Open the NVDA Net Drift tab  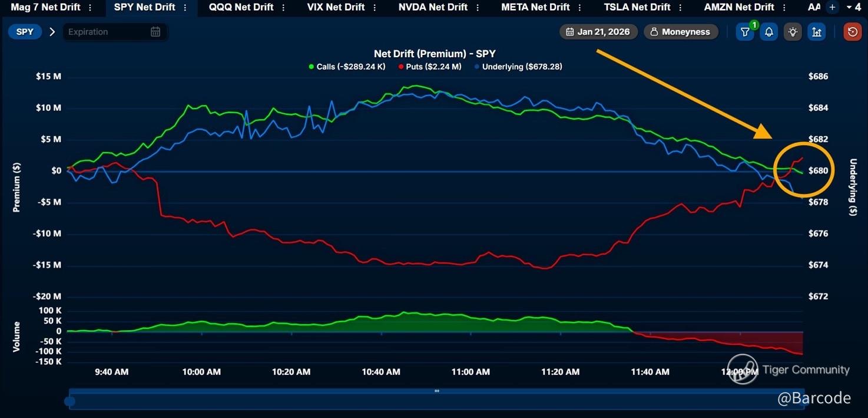(x=433, y=7)
